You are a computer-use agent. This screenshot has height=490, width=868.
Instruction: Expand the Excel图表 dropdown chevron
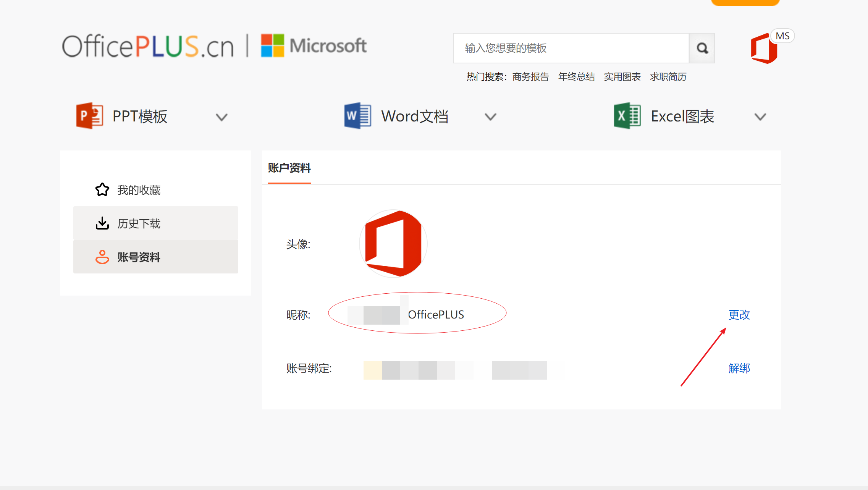coord(761,117)
